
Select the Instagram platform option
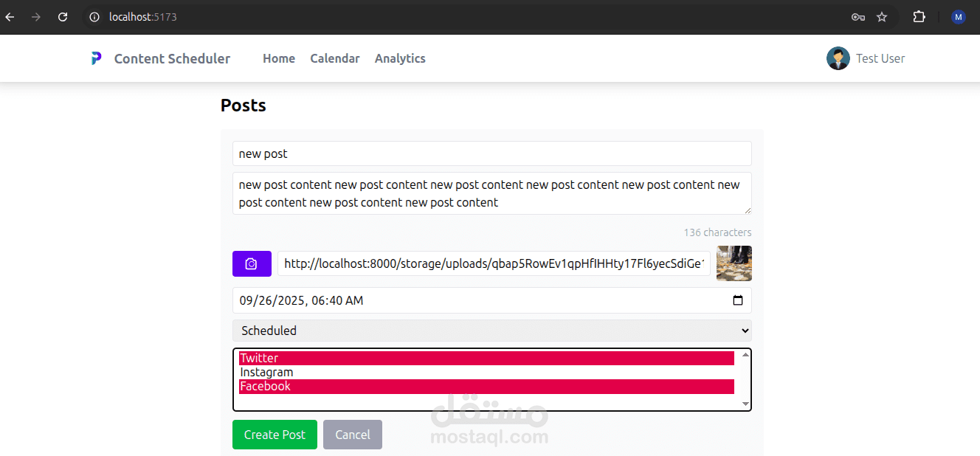click(x=486, y=372)
